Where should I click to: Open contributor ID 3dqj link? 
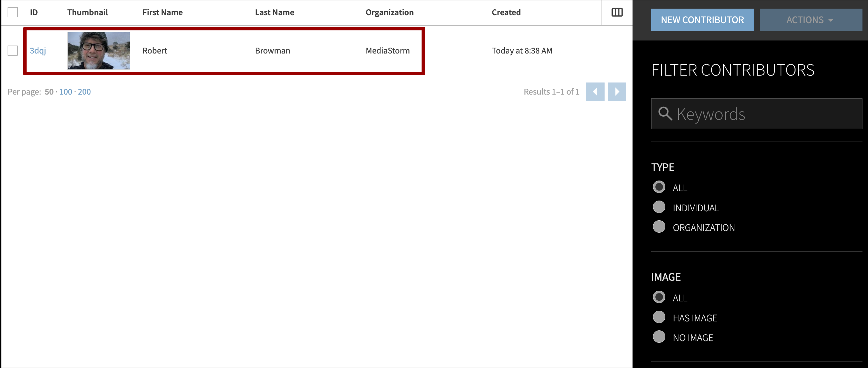click(x=38, y=51)
